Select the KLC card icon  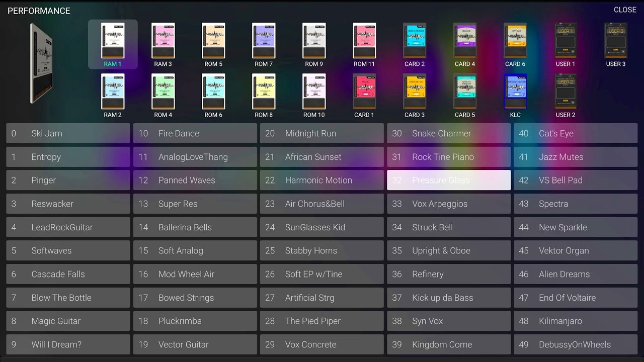[x=515, y=92]
